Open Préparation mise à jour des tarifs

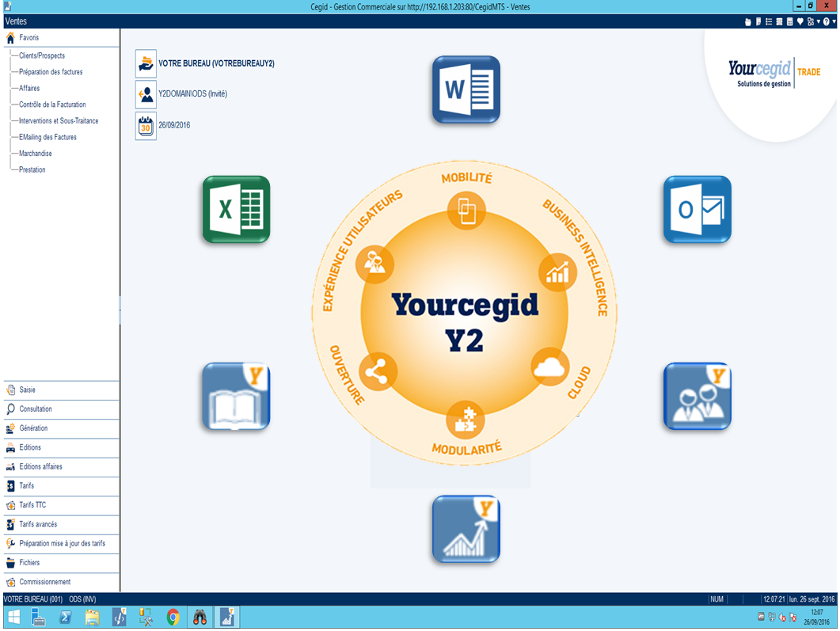(x=61, y=544)
